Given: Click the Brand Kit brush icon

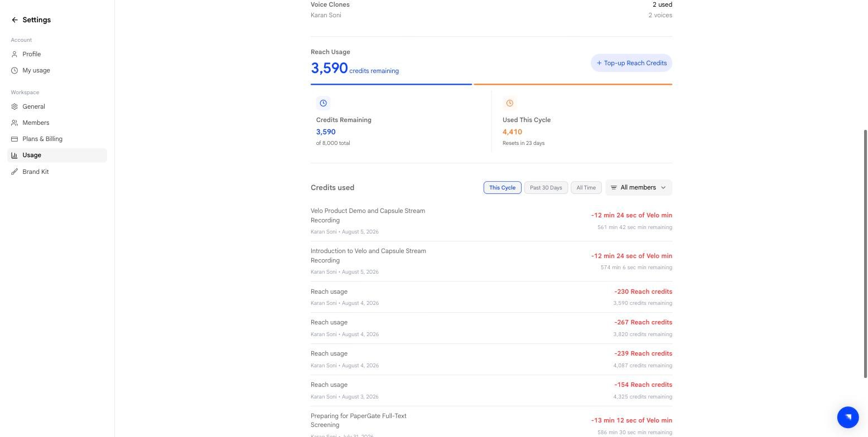Looking at the screenshot, I should point(15,172).
